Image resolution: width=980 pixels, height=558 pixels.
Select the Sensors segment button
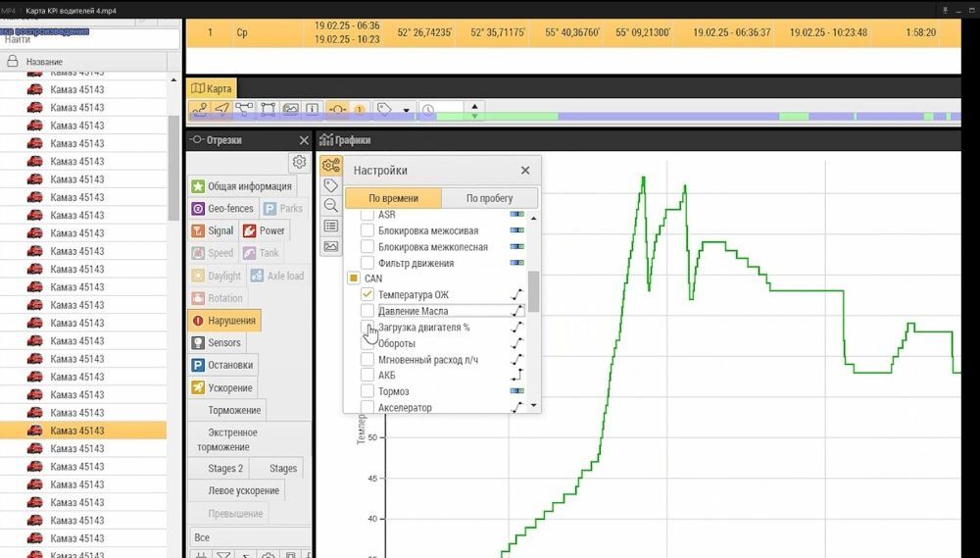(217, 343)
